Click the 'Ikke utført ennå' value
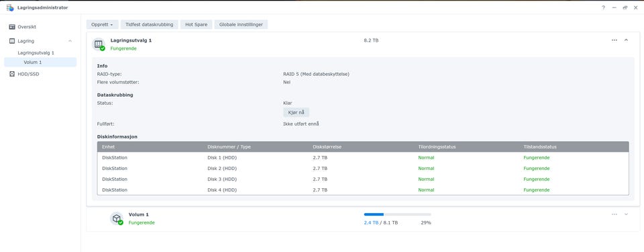 301,124
